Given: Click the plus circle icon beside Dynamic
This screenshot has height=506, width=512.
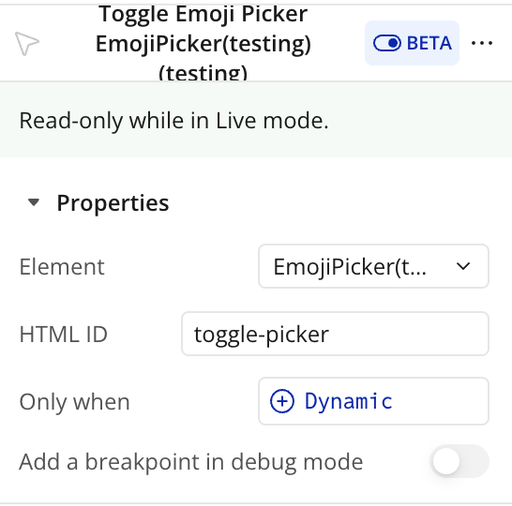Looking at the screenshot, I should [282, 401].
